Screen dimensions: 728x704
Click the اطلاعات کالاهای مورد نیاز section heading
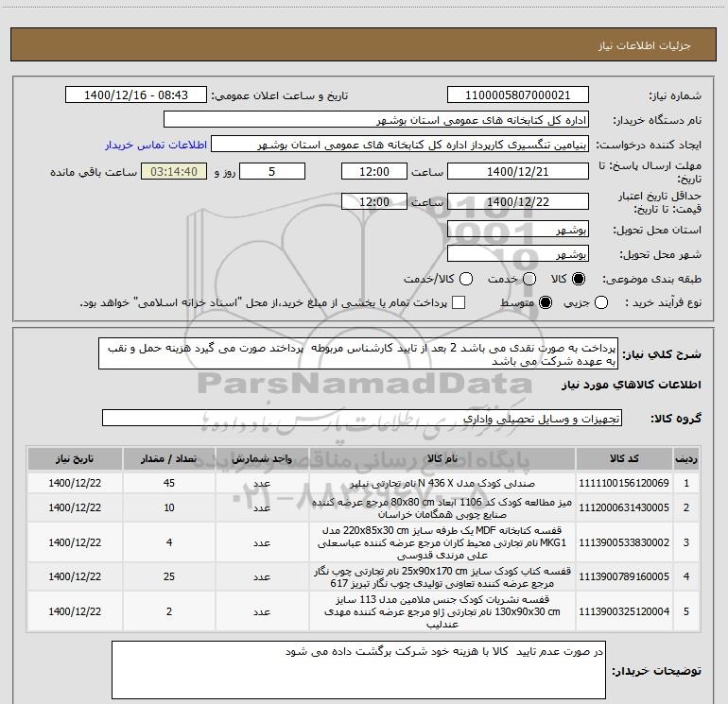[631, 385]
